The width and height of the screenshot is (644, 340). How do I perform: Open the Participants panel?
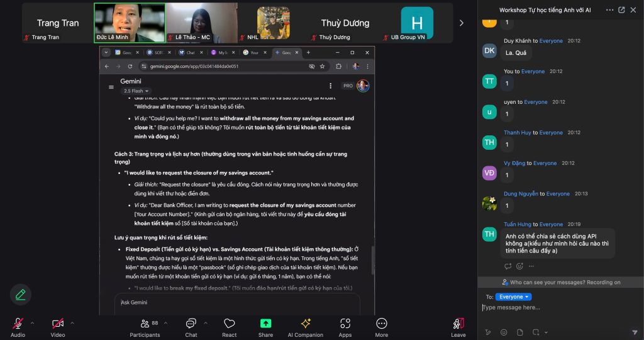(x=145, y=327)
